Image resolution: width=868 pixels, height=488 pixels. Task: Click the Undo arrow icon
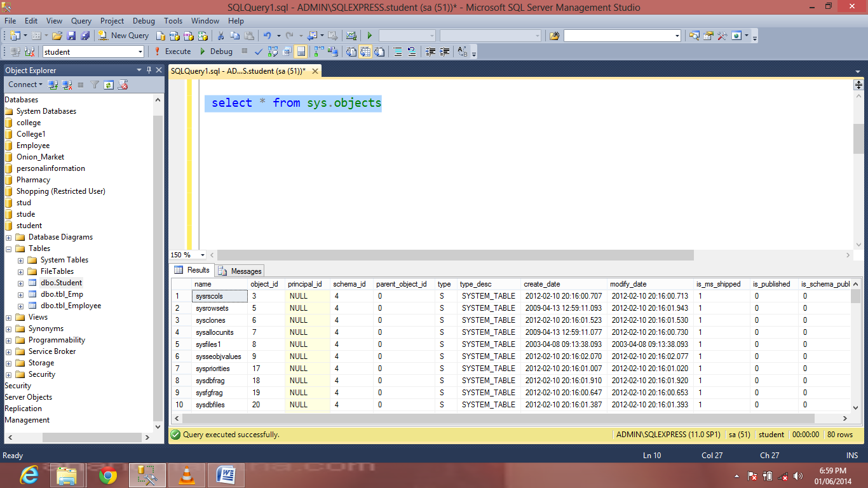[x=267, y=36]
